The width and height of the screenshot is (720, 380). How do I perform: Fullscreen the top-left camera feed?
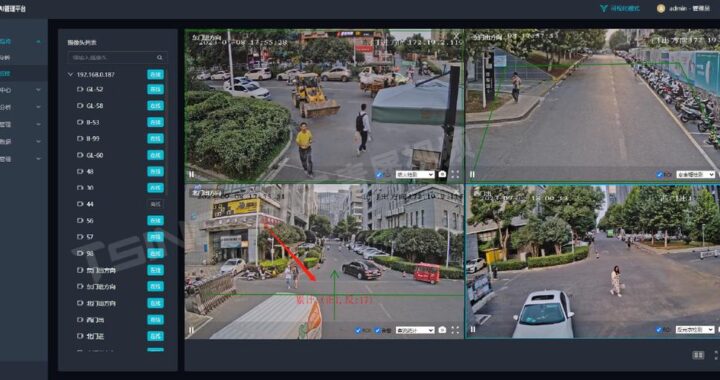click(x=455, y=174)
